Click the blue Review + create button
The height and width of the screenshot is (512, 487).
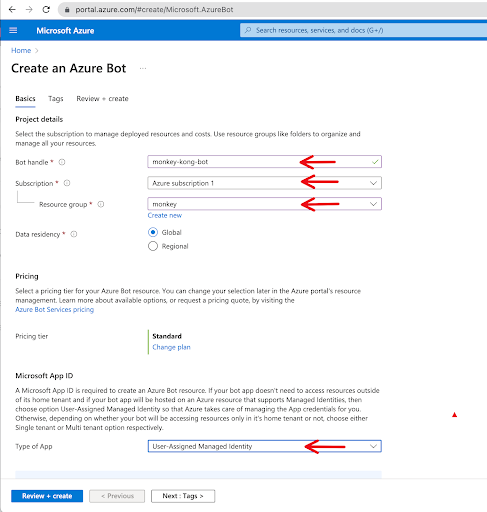47,496
